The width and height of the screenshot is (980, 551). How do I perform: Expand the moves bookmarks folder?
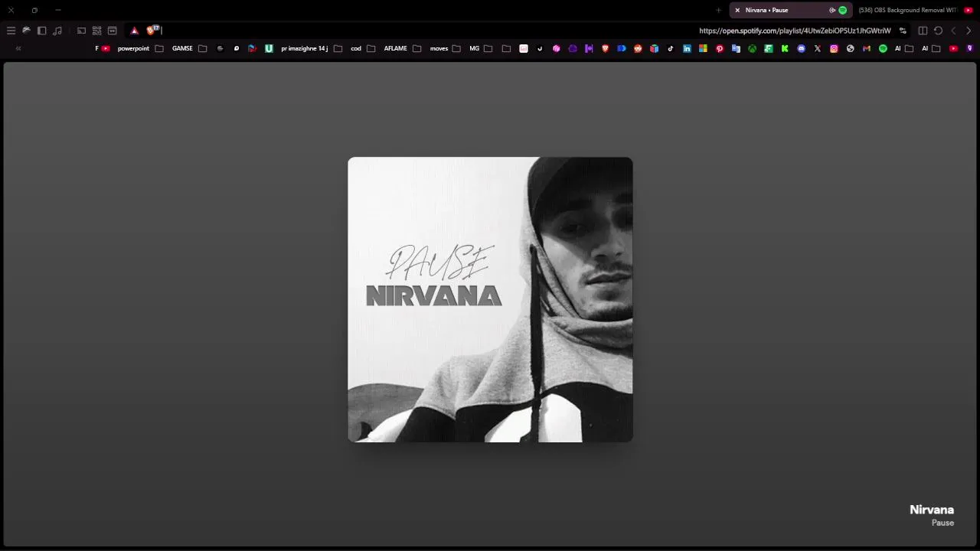[x=446, y=48]
